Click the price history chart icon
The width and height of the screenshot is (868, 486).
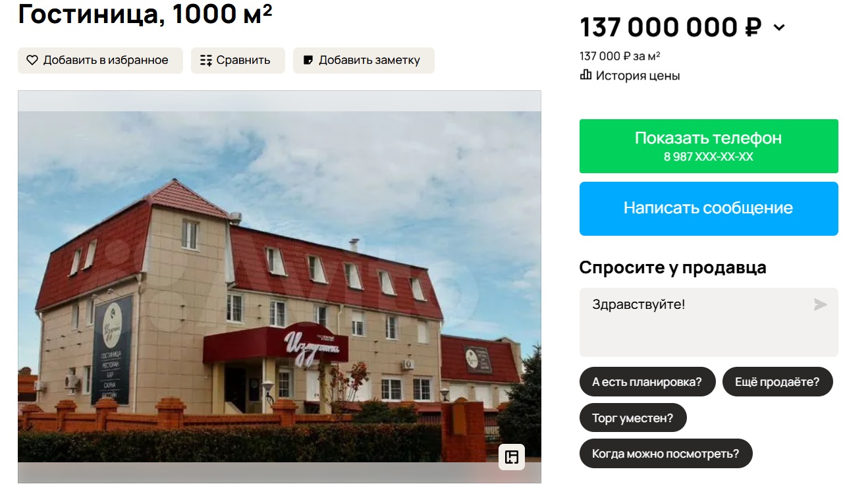pos(585,75)
